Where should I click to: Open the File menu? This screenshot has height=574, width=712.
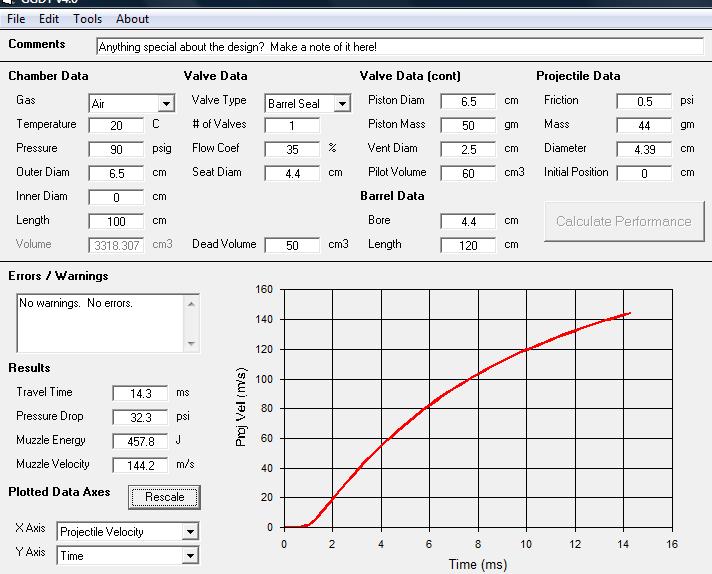(x=16, y=18)
